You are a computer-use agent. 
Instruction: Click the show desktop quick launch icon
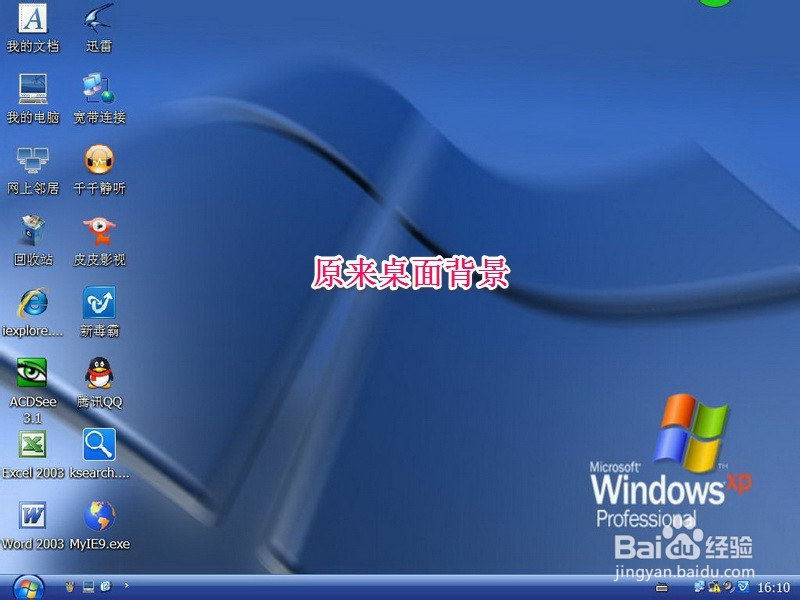[x=88, y=586]
